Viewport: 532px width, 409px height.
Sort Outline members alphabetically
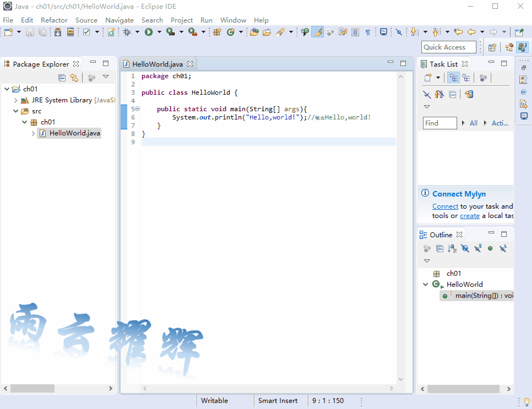tap(452, 249)
